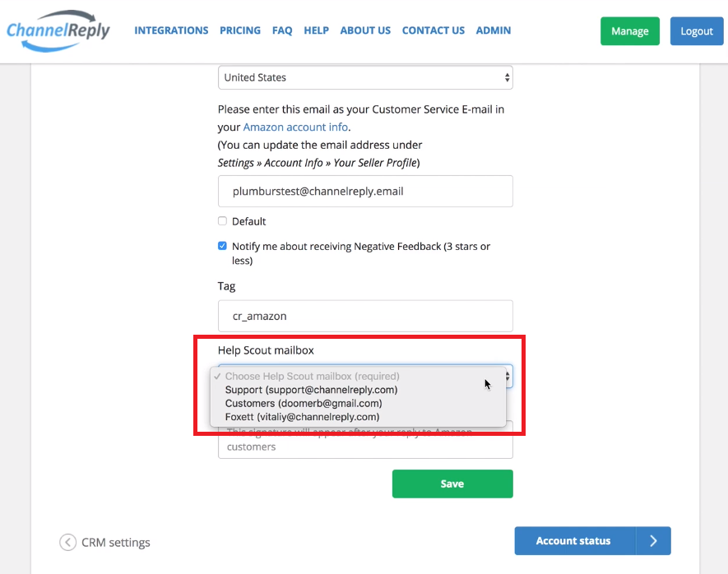This screenshot has height=574, width=728.
Task: Click the green Save button
Action: tap(452, 484)
